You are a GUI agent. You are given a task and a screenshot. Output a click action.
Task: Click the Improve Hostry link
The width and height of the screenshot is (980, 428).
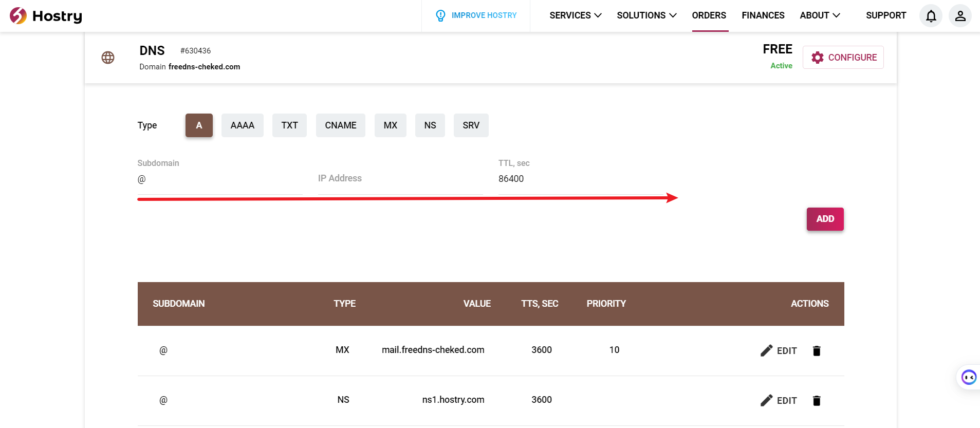[x=484, y=15]
